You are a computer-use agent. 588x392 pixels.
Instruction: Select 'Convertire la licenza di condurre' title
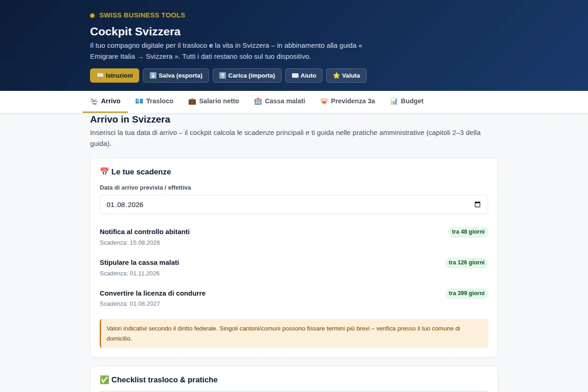(153, 293)
